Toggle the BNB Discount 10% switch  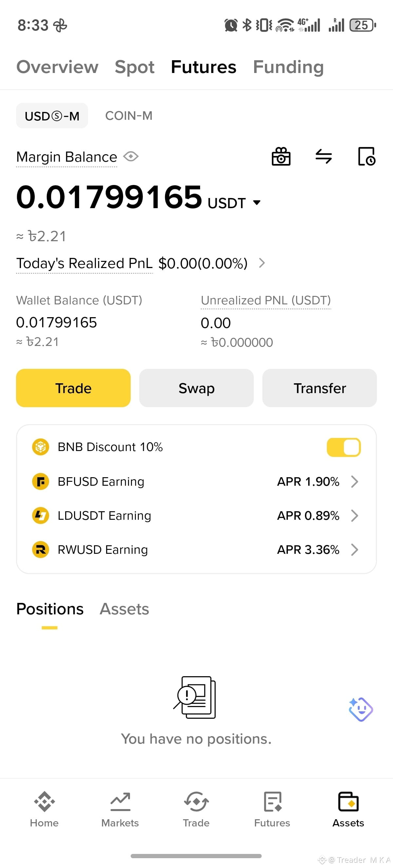pyautogui.click(x=344, y=447)
